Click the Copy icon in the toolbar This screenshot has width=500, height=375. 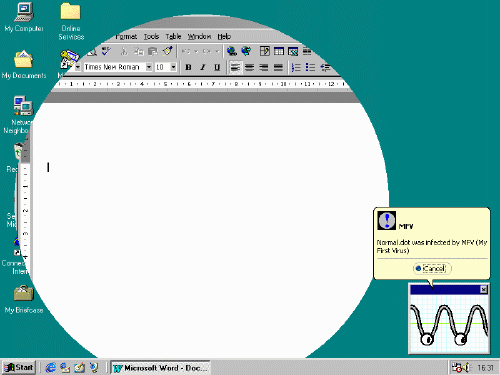click(138, 51)
